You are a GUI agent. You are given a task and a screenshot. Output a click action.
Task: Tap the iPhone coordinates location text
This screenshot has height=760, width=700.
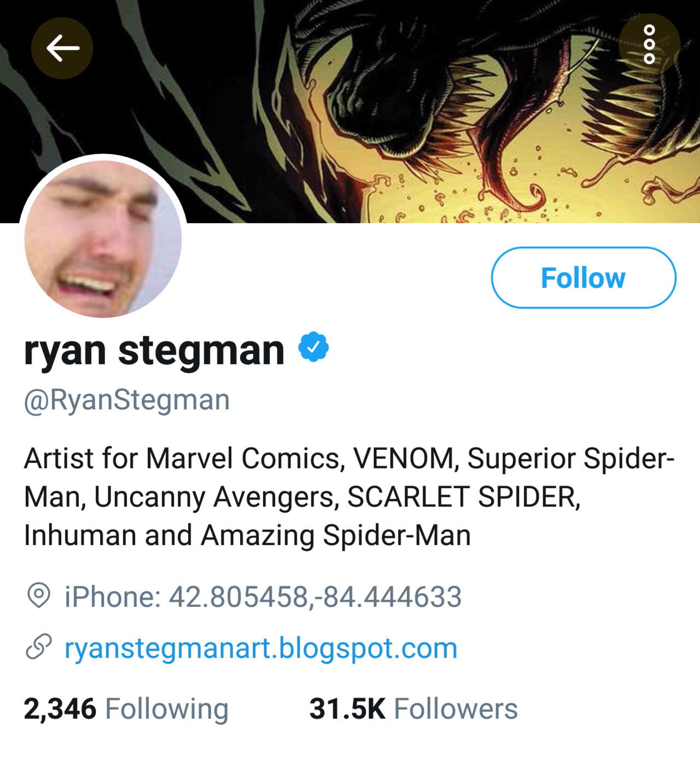click(262, 596)
